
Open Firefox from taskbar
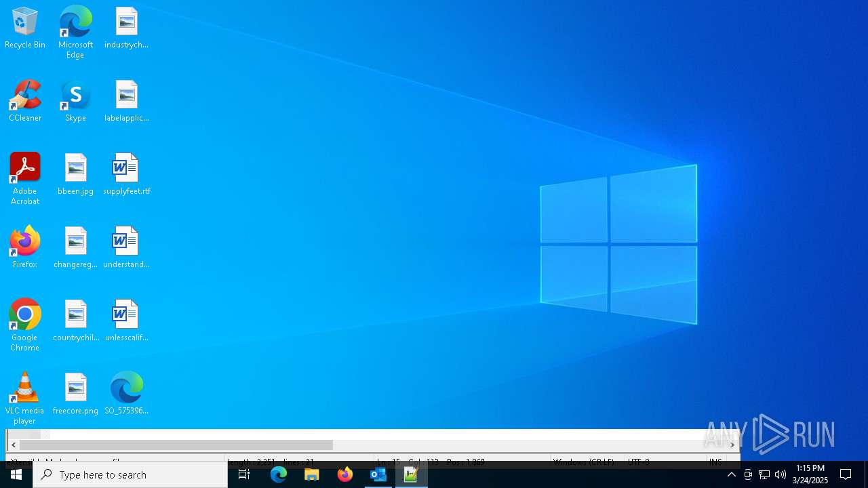pyautogui.click(x=345, y=474)
